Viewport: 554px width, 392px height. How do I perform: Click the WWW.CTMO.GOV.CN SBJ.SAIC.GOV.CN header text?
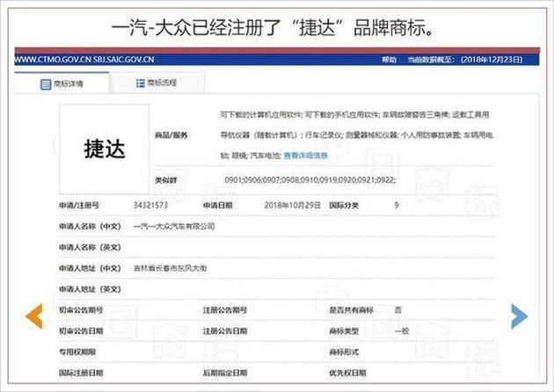84,60
